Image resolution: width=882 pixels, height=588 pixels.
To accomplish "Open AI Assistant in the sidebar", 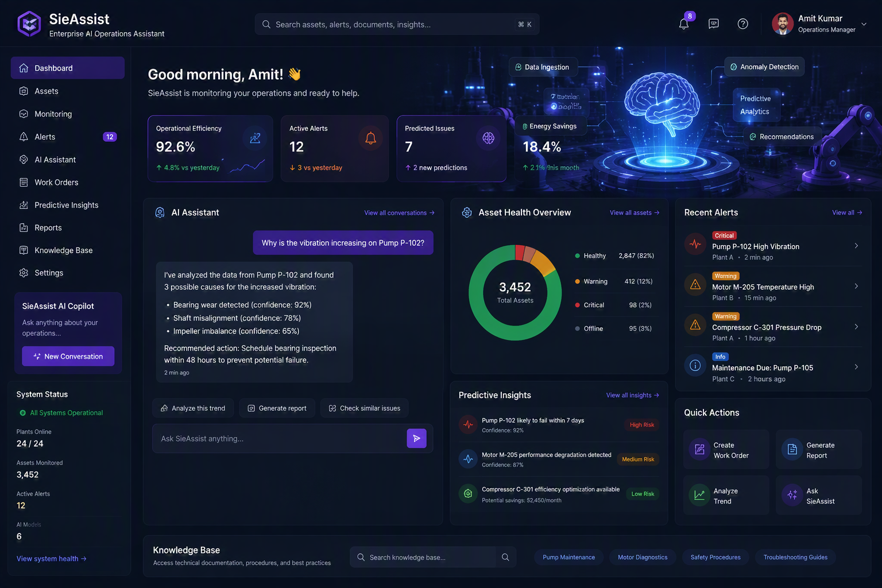I will (68, 160).
